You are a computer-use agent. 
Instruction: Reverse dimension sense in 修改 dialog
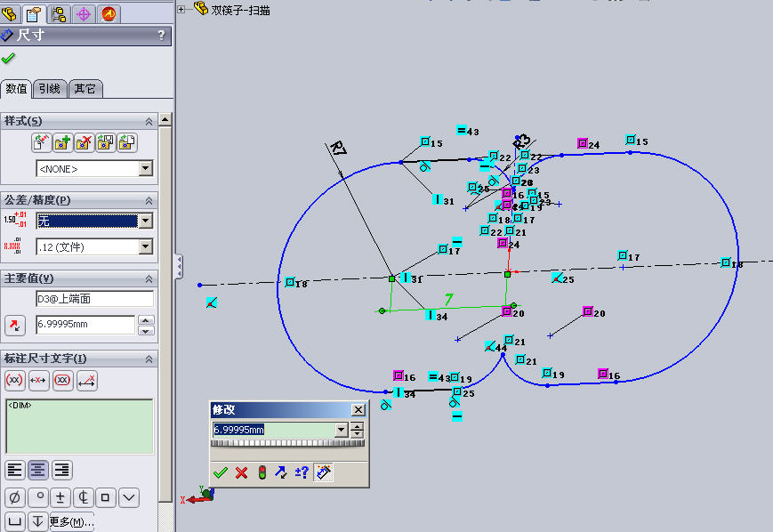(281, 472)
